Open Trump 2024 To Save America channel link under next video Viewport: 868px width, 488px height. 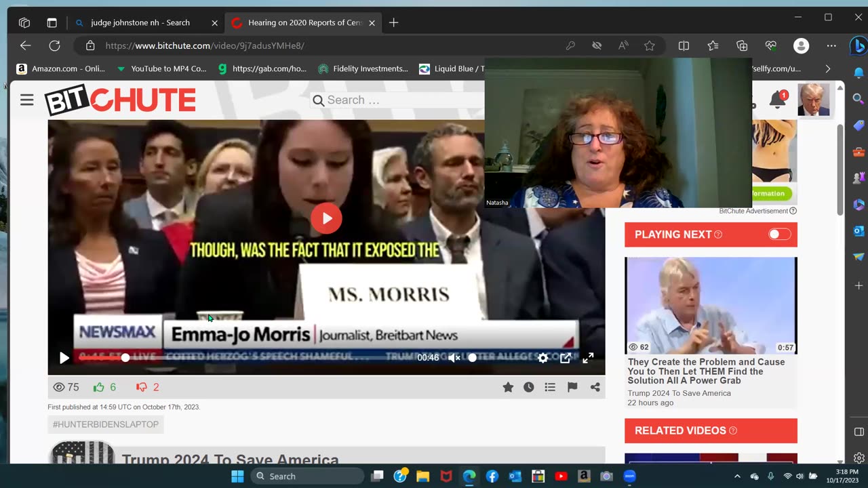pos(679,393)
